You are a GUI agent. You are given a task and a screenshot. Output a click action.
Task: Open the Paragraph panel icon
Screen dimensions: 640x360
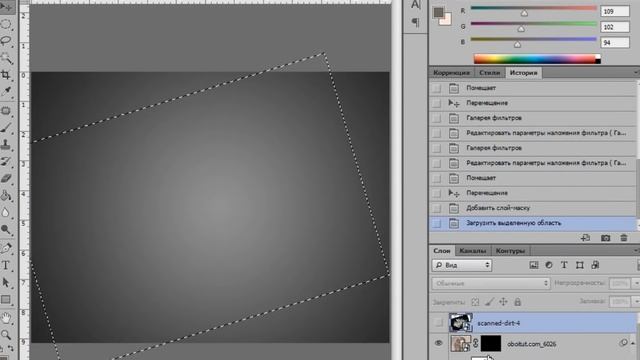[x=416, y=22]
